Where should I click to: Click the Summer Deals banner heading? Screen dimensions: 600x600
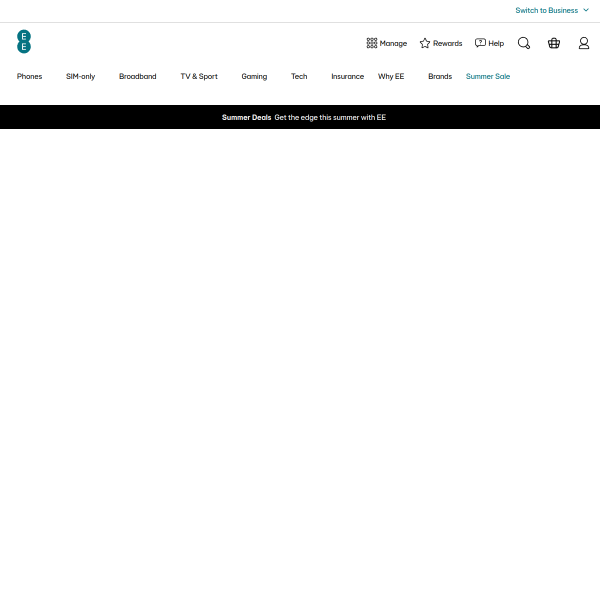pos(246,117)
